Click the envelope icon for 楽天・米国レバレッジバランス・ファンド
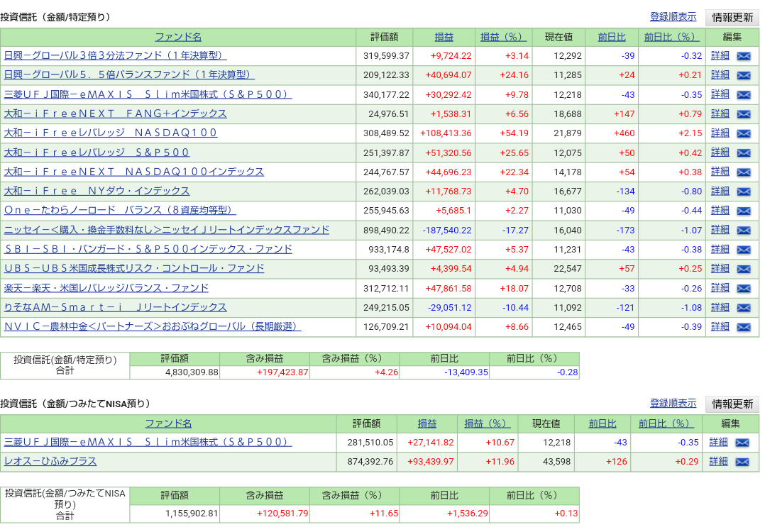 point(744,288)
